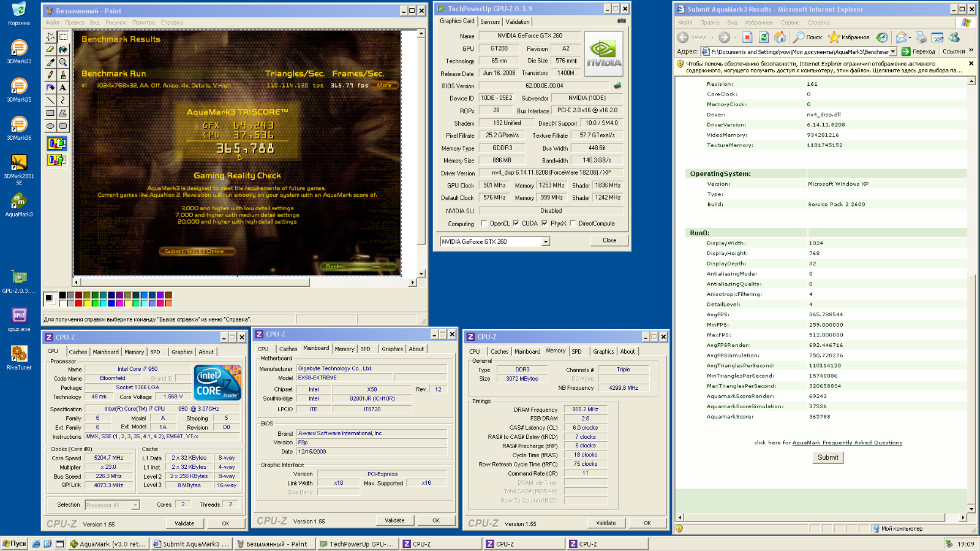Click the IE security information bar message
This screenshot has height=551, width=980.
click(824, 67)
